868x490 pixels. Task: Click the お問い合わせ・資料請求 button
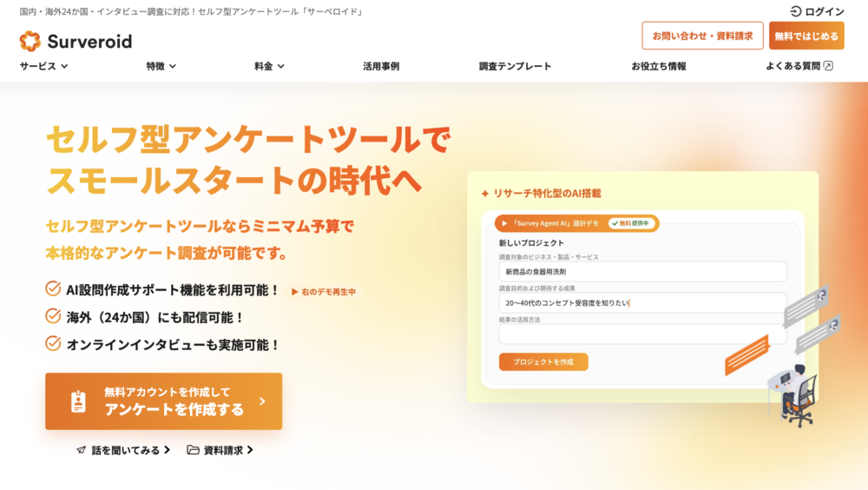702,36
